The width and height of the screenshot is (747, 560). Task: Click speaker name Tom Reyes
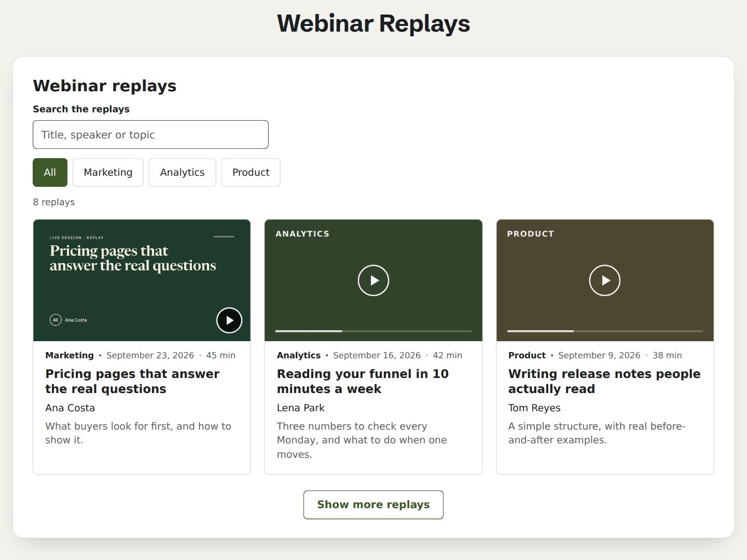coord(534,408)
